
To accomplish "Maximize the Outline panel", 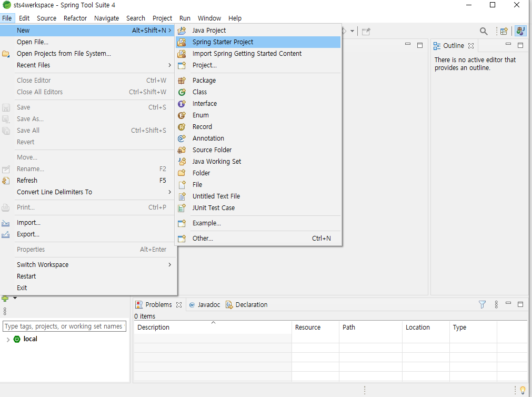I will click(520, 45).
